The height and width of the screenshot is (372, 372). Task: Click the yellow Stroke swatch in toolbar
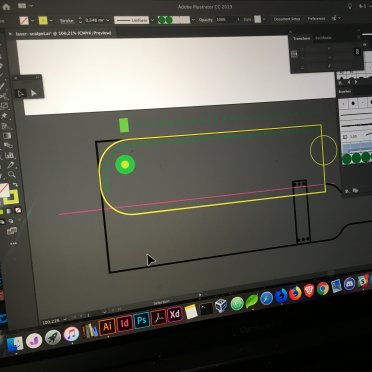pyautogui.click(x=12, y=197)
